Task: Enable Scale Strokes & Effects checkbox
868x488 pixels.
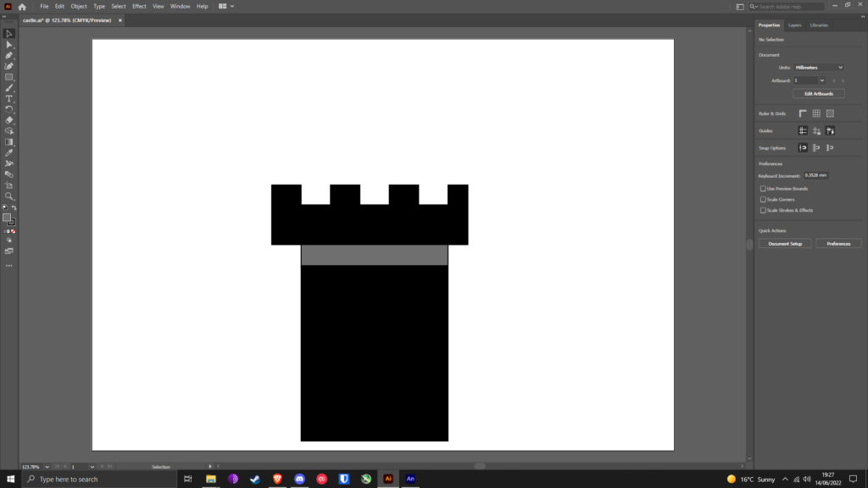Action: [763, 210]
